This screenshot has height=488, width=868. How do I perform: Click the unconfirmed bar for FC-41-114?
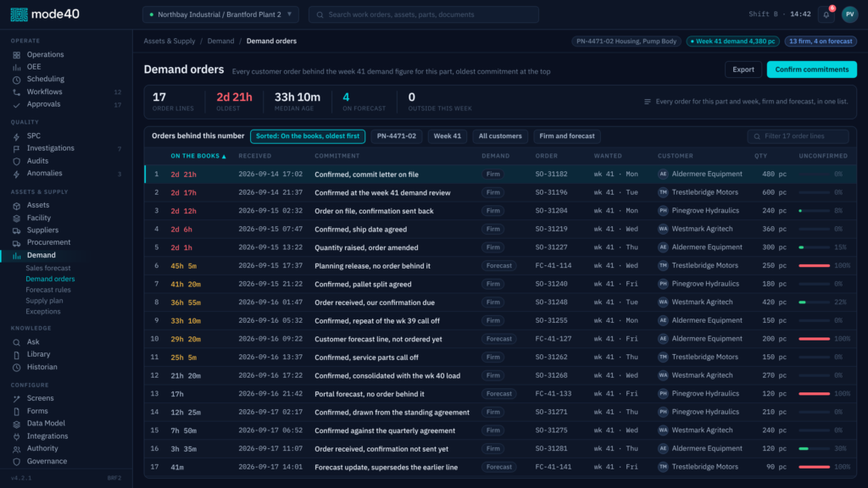click(815, 265)
